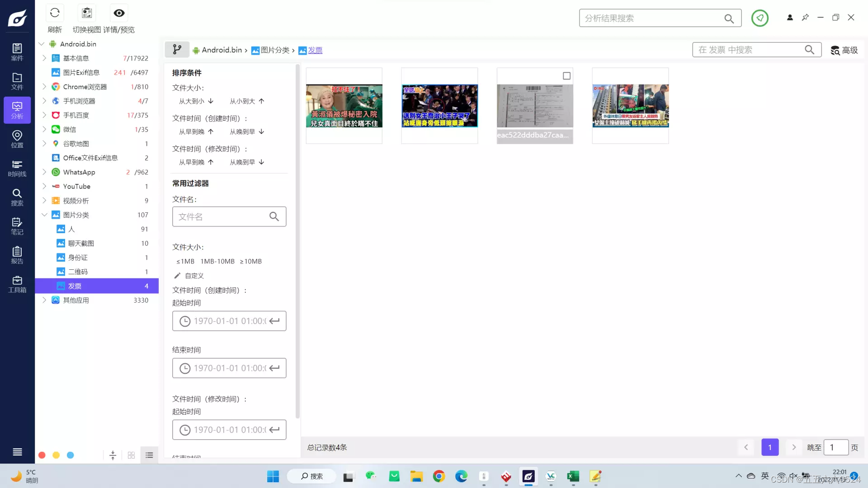
Task: Click the red color dot filter
Action: click(x=42, y=455)
